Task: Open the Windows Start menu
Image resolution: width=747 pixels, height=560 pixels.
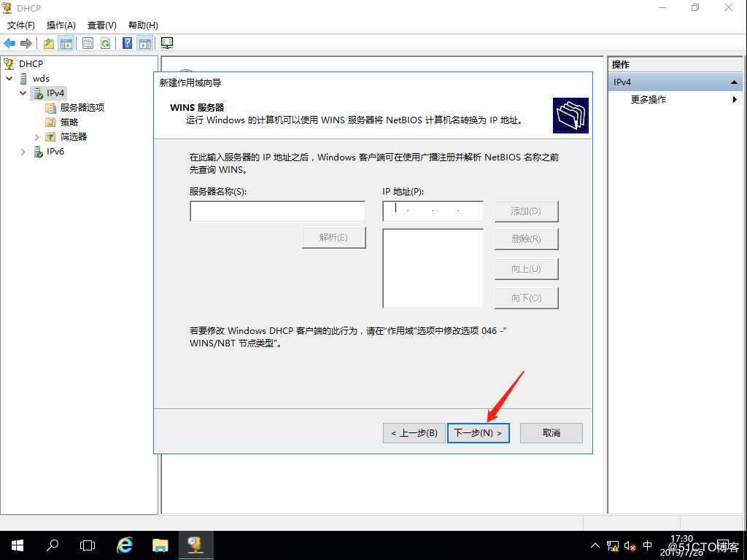Action: [18, 545]
